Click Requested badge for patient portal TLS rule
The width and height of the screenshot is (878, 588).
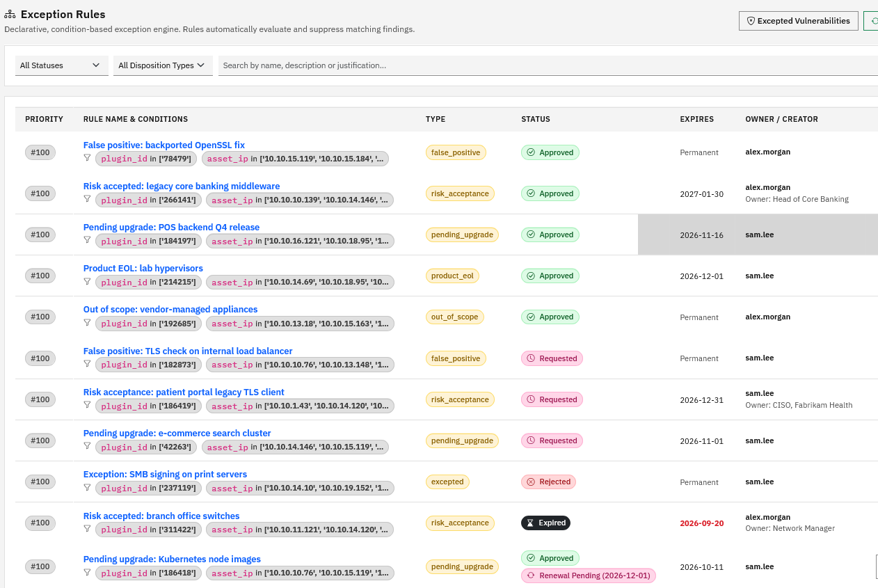pyautogui.click(x=552, y=399)
